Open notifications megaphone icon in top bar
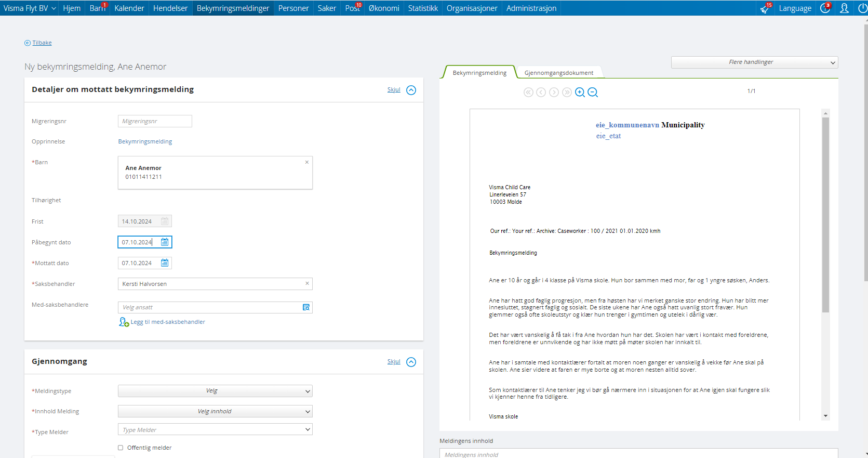This screenshot has width=868, height=458. (x=765, y=8)
